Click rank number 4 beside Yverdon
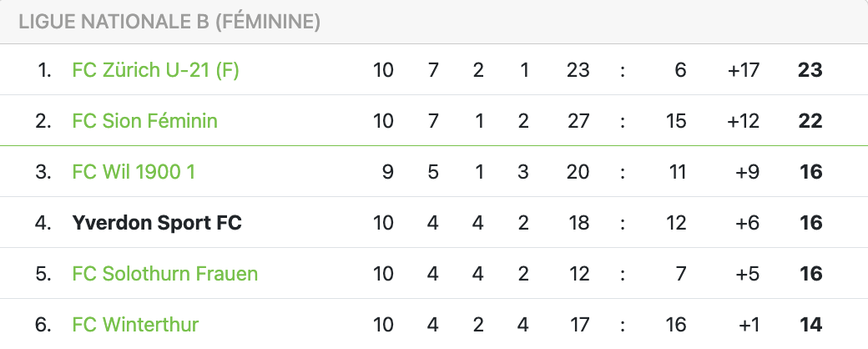The width and height of the screenshot is (868, 349). click(x=44, y=223)
